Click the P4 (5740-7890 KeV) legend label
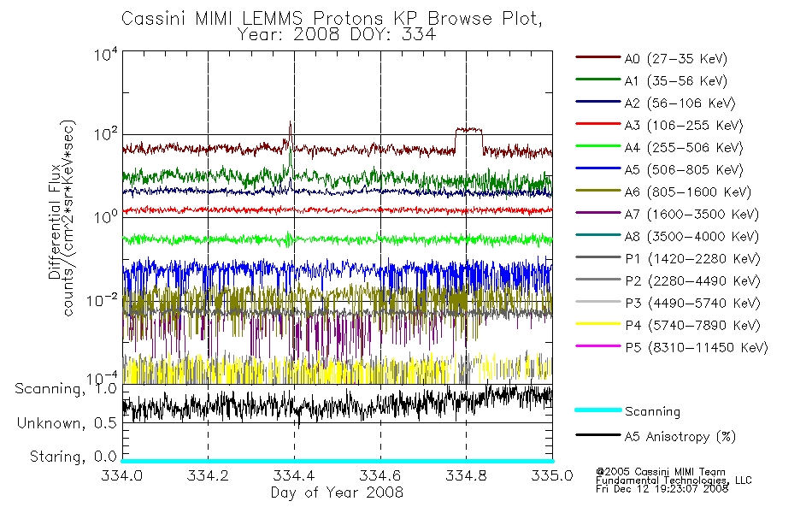 pos(693,326)
